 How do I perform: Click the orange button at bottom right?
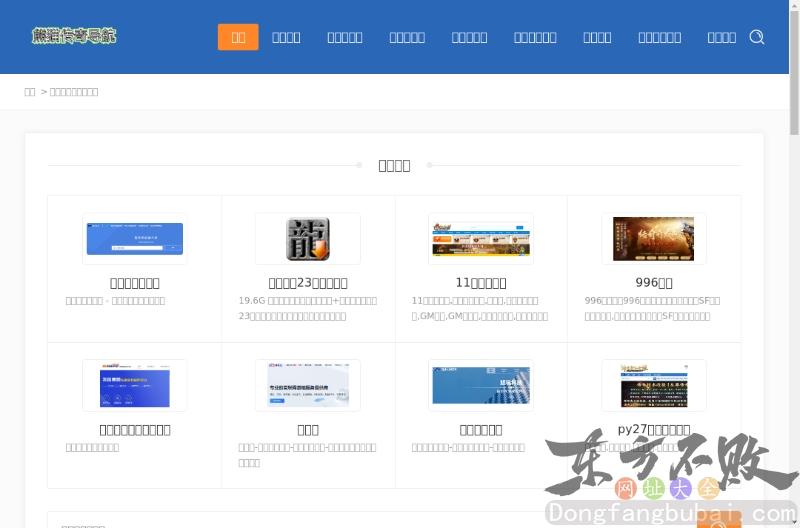tap(718, 522)
